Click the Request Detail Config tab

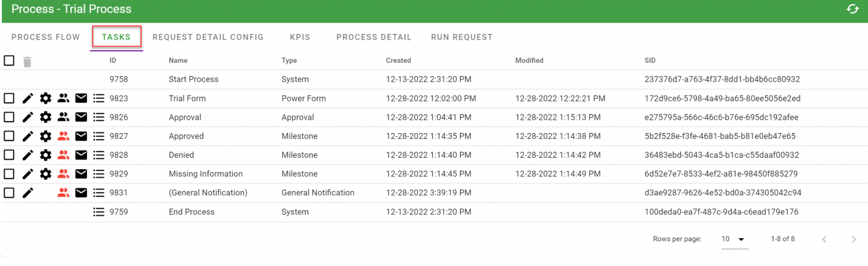click(208, 37)
